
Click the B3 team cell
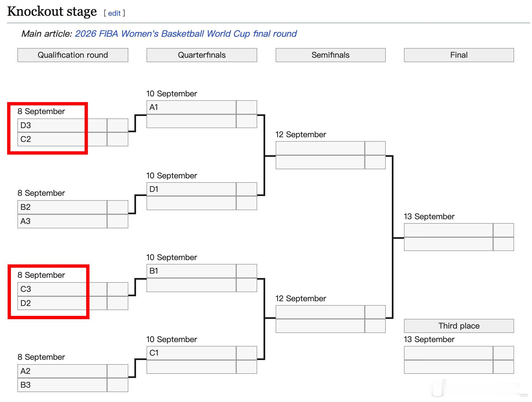pos(62,385)
